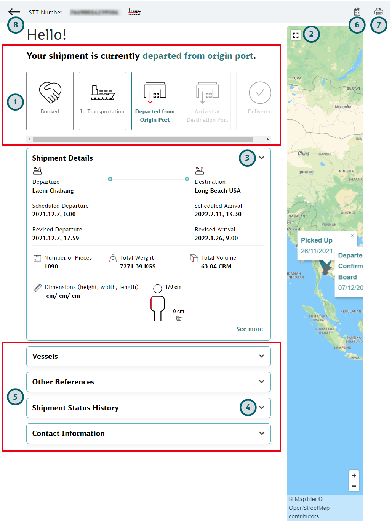Screen dimensions: 392x532
Task: Open the Shipment Status History section
Action: click(x=262, y=408)
